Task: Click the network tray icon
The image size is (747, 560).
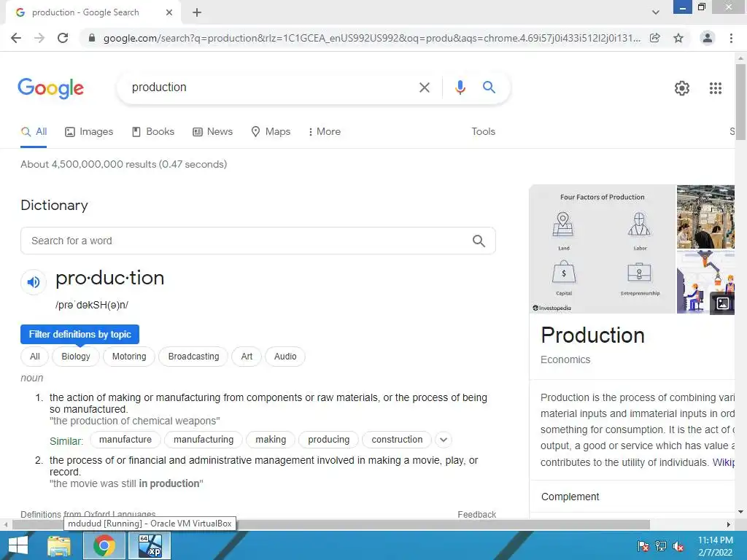Action: coord(661,546)
